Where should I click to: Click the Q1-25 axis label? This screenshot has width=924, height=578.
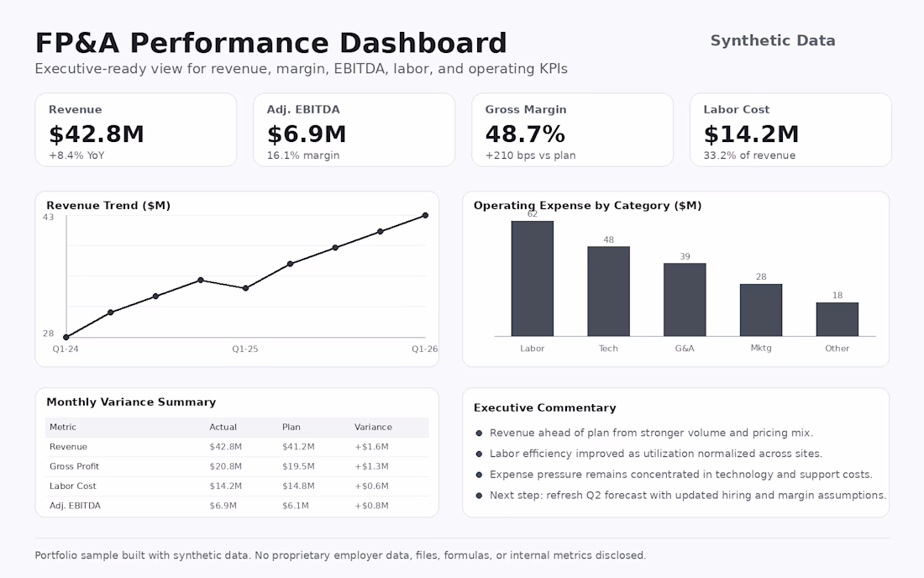point(245,349)
